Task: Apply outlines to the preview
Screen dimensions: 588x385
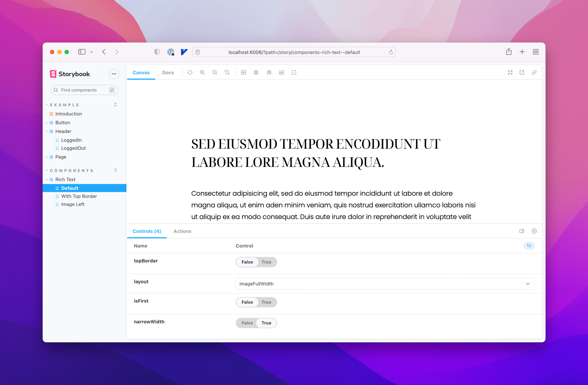Action: click(x=294, y=72)
